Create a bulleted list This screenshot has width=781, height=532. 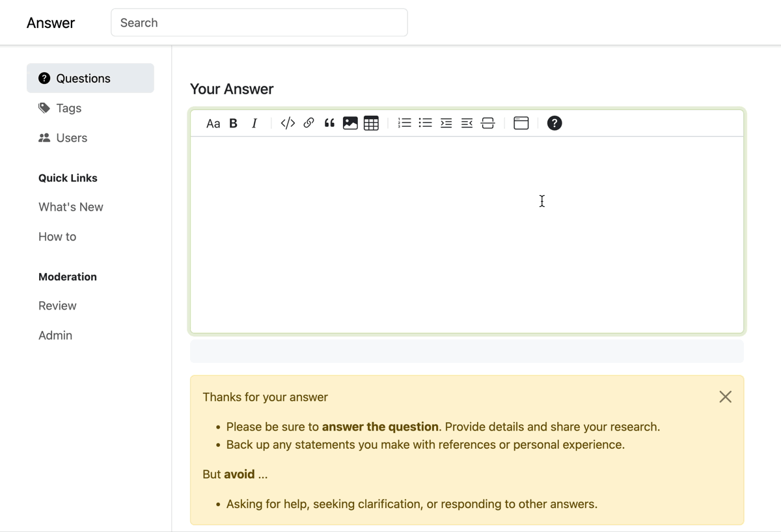point(425,123)
